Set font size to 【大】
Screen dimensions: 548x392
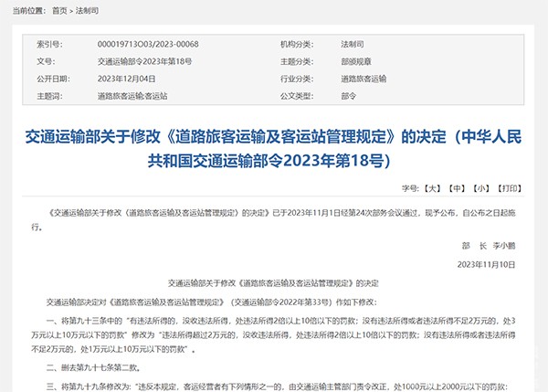coord(432,188)
